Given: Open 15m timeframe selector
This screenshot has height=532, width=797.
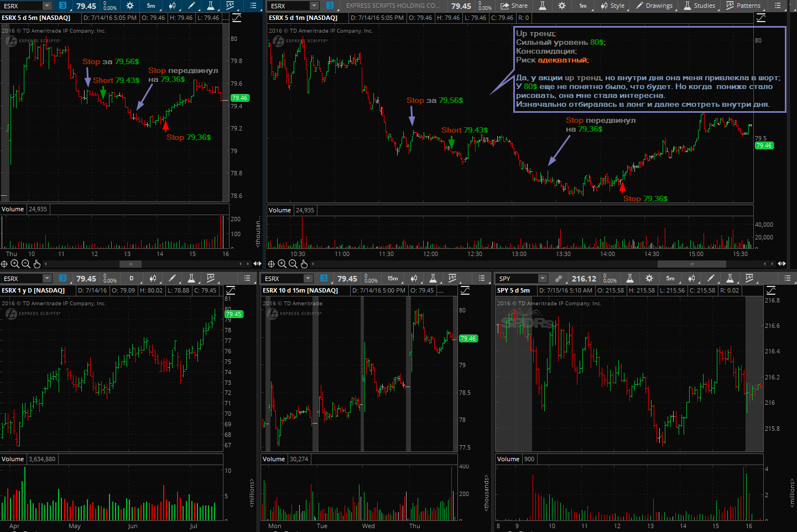Looking at the screenshot, I should click(x=393, y=278).
